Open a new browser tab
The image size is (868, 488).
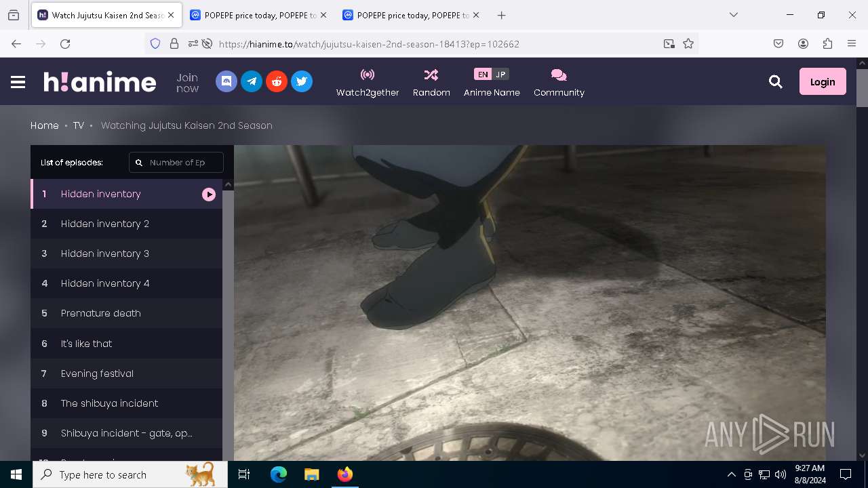pyautogui.click(x=501, y=15)
